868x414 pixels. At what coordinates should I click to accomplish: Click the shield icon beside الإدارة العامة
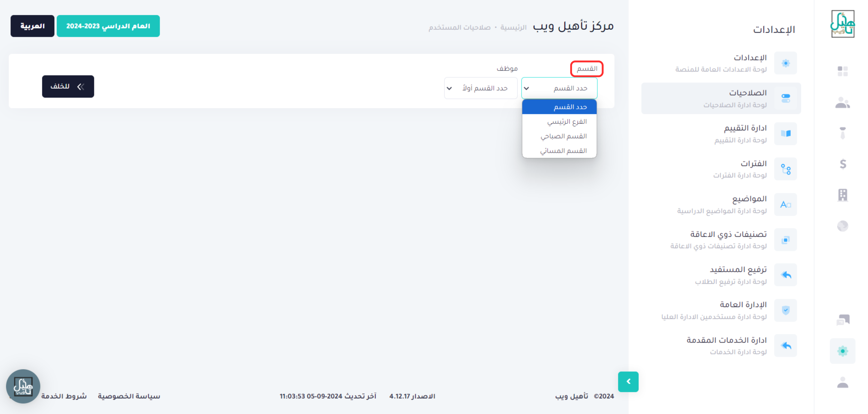click(786, 310)
